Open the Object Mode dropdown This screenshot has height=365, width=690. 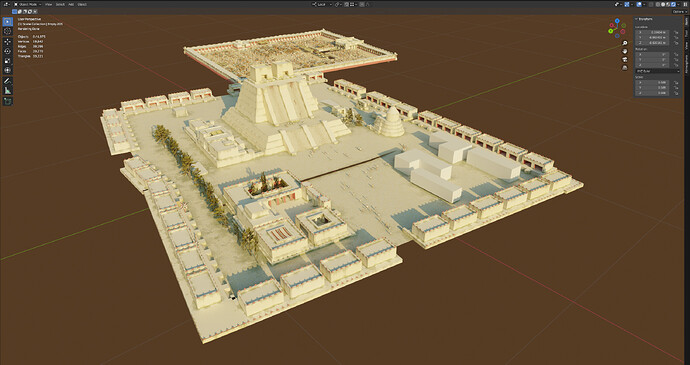click(x=27, y=4)
